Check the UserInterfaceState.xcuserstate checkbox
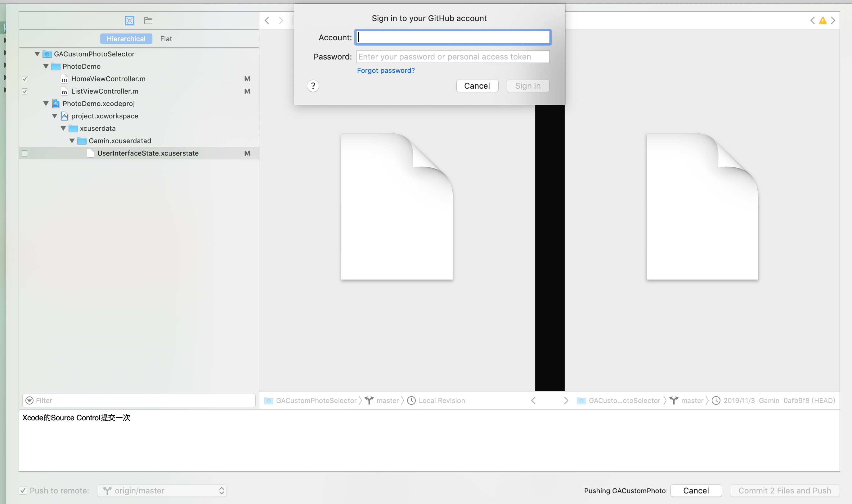This screenshot has height=504, width=852. (x=25, y=153)
